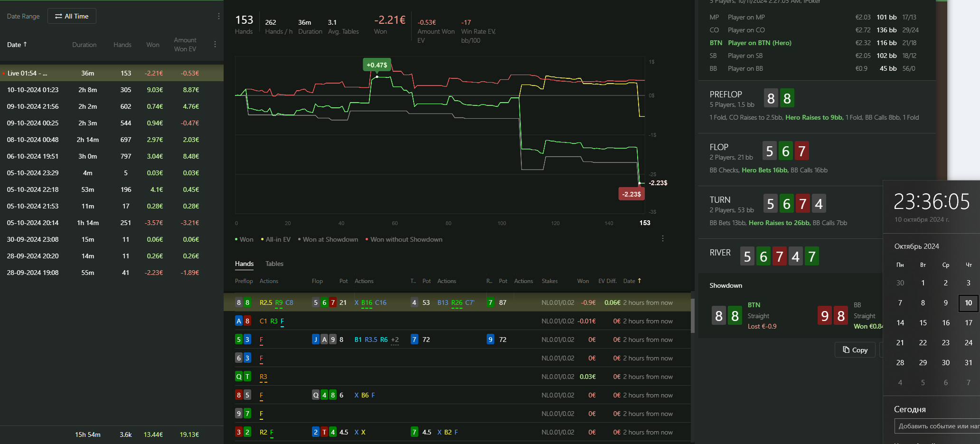Click the Октябрь 2024 month header
Viewport: 980px width, 444px height.
point(916,246)
